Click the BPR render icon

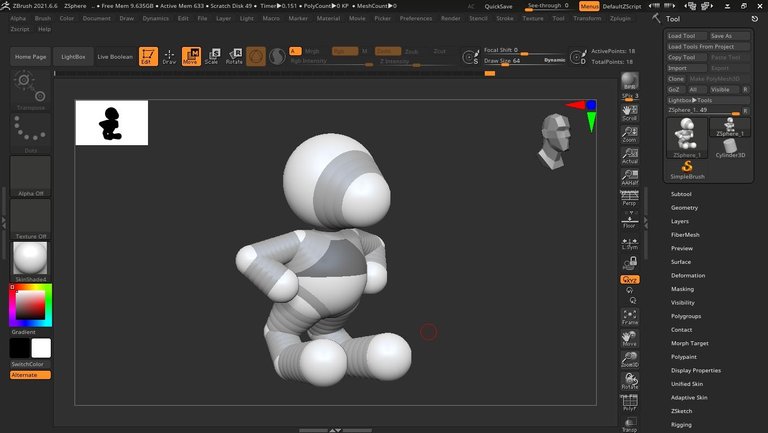pos(629,81)
